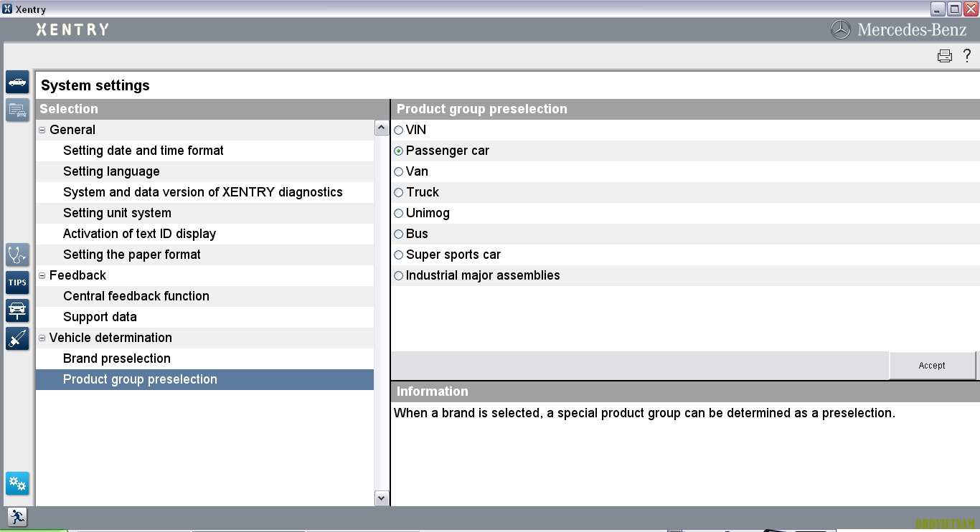Click the Information panel description text

(x=644, y=413)
